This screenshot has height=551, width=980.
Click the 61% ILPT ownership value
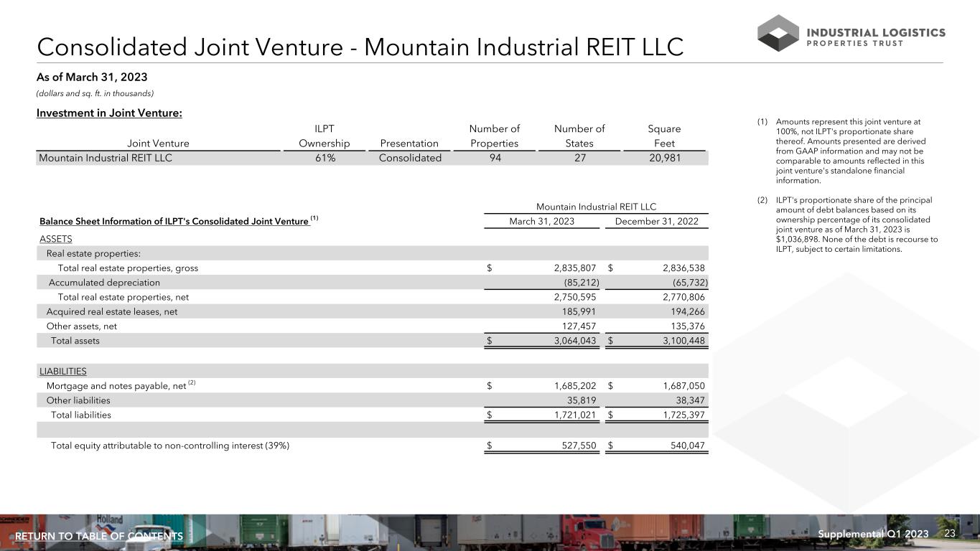(325, 158)
